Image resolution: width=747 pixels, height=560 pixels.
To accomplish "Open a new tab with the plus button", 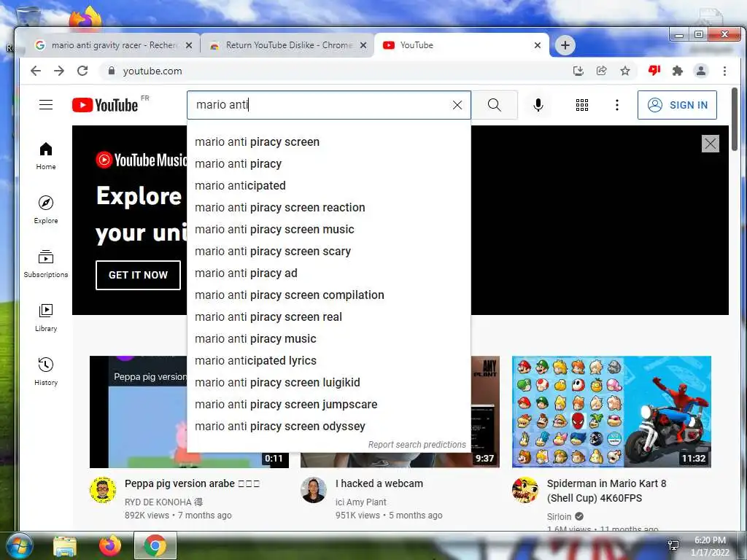I will [x=565, y=45].
